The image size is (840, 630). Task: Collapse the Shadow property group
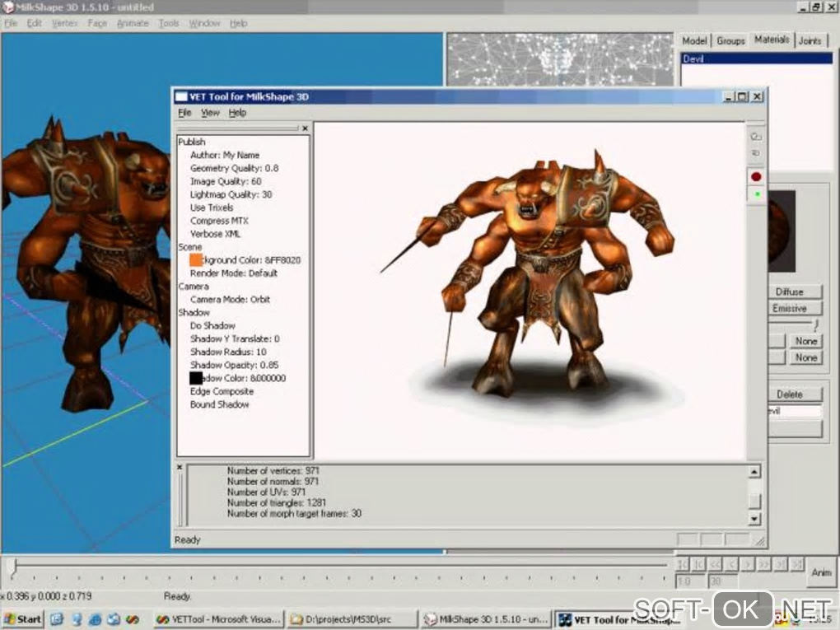pos(194,313)
